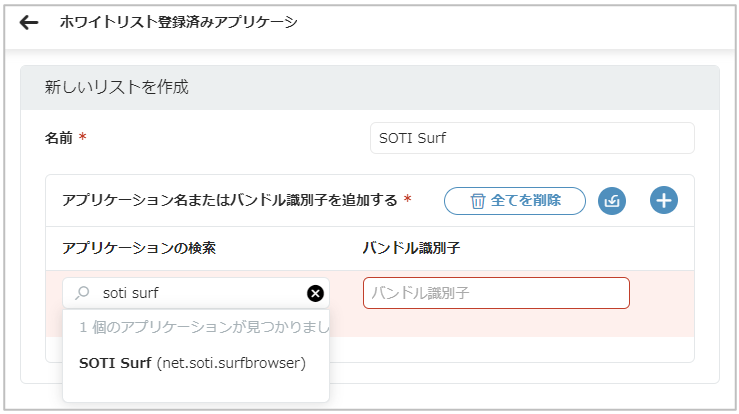Click the search field containing soti surf

(x=190, y=293)
